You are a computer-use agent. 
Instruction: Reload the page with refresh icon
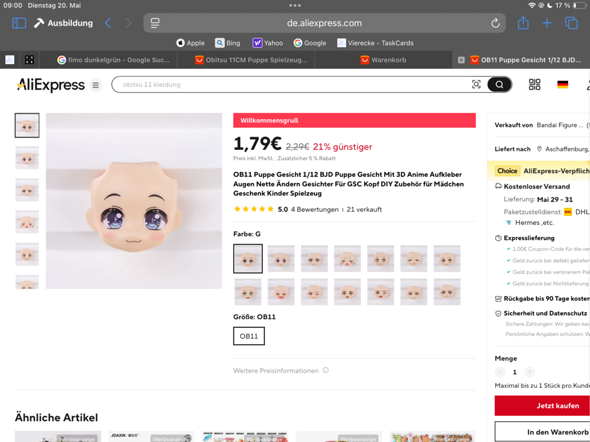click(x=495, y=23)
